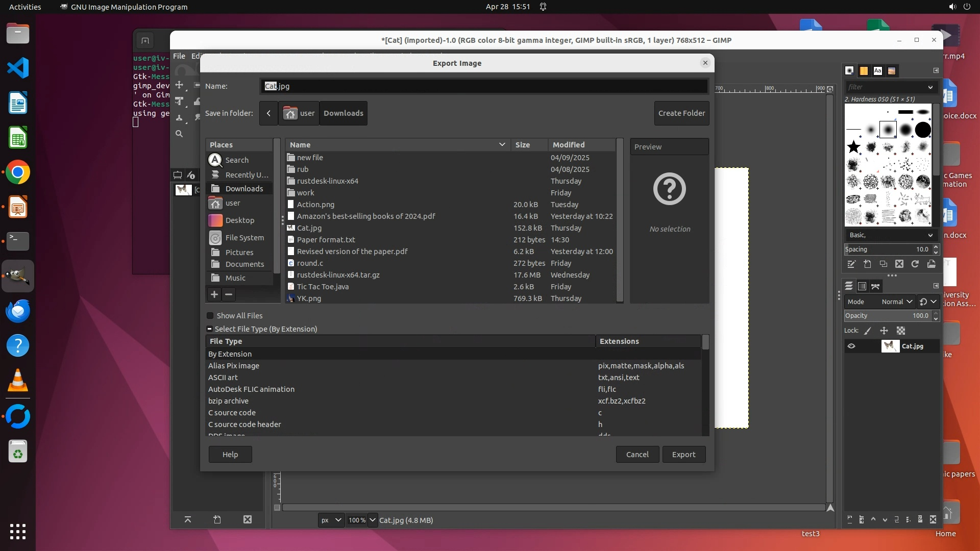
Task: Click the lock pixels brush icon
Action: [x=868, y=331]
